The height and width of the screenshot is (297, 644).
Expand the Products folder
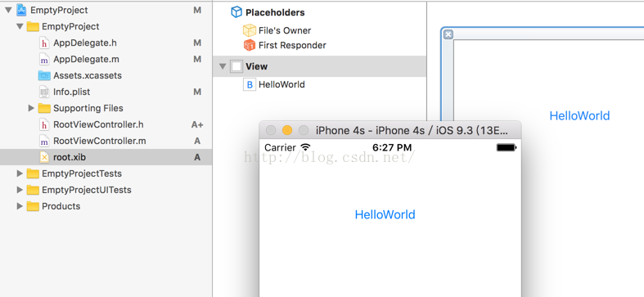click(20, 206)
